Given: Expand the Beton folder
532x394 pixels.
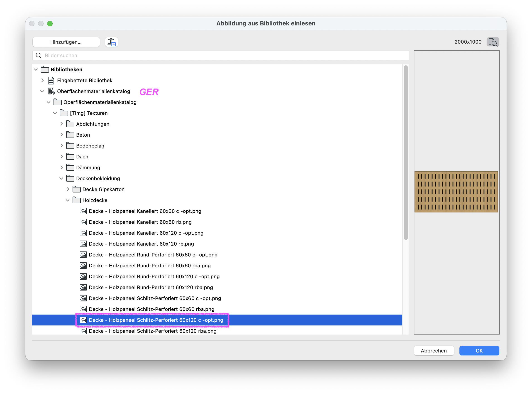Looking at the screenshot, I should click(61, 135).
